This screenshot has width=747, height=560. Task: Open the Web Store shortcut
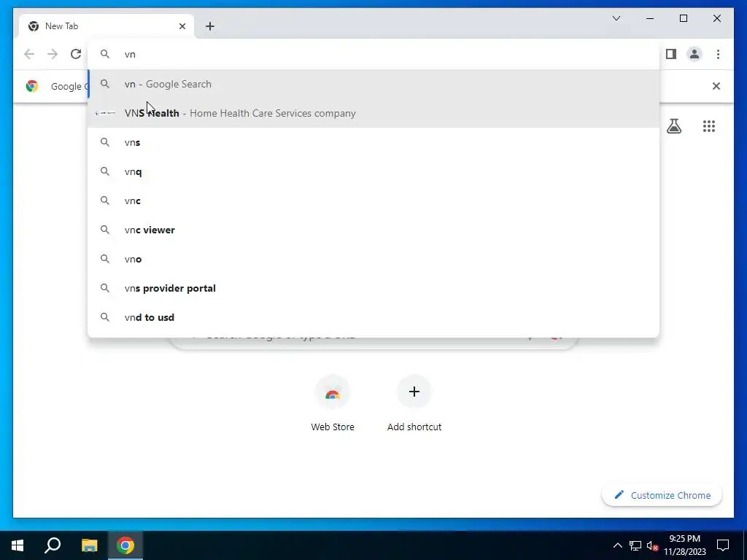pos(333,404)
